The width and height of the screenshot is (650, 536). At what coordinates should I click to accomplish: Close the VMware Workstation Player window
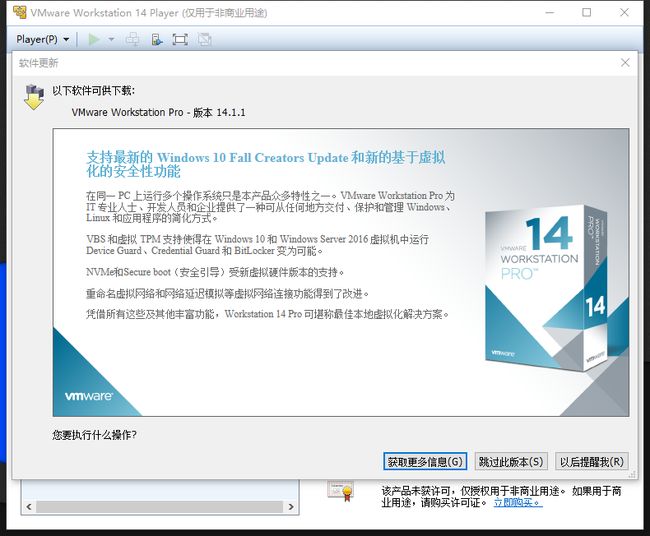click(624, 12)
